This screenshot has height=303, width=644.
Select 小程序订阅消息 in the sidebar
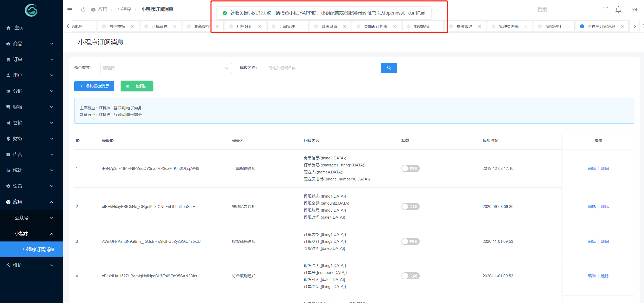pos(31,250)
